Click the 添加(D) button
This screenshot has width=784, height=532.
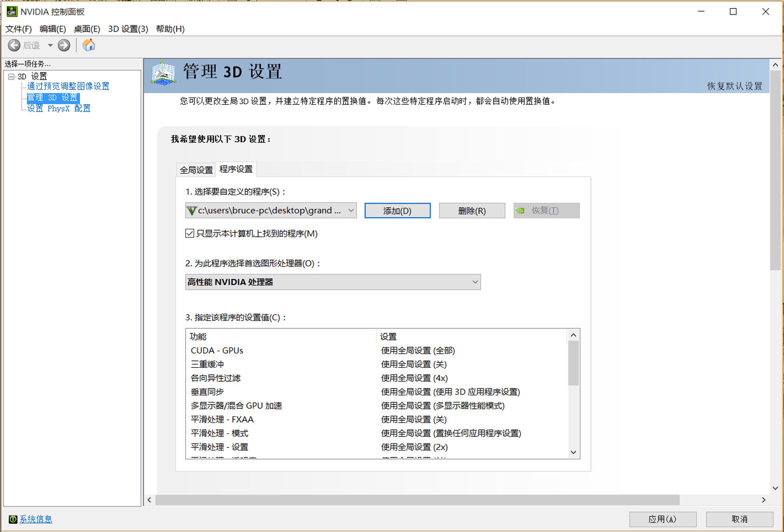(398, 211)
